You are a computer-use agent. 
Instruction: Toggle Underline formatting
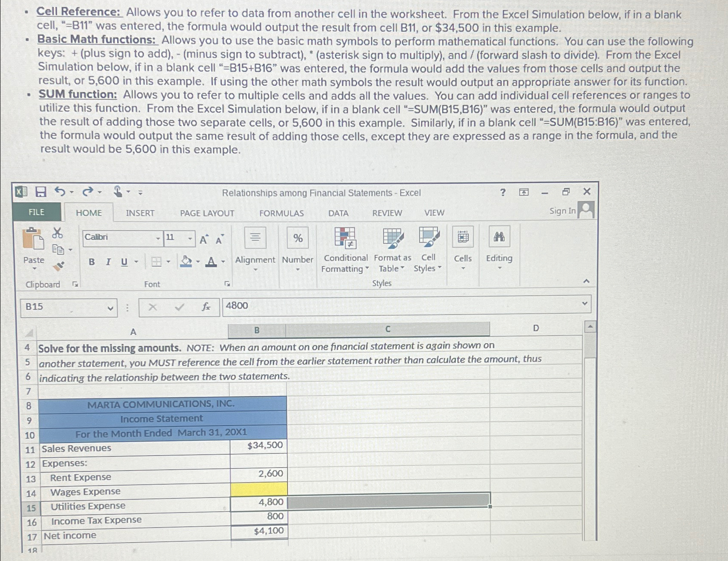pos(124,261)
